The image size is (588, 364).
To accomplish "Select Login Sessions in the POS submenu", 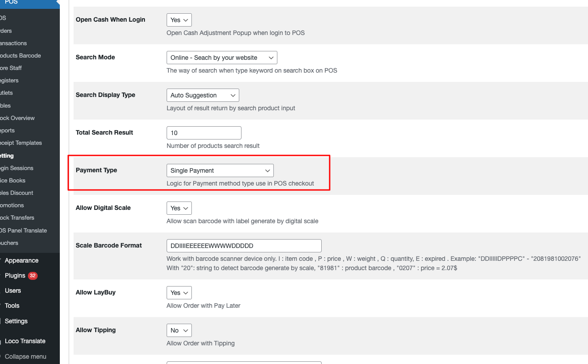I will (17, 168).
